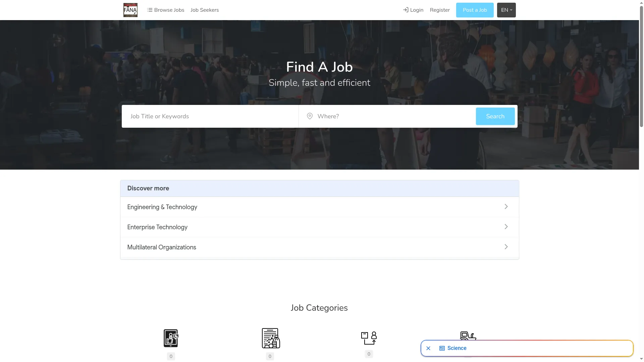The image size is (644, 362).
Task: Open the Science notification link
Action: 457,348
